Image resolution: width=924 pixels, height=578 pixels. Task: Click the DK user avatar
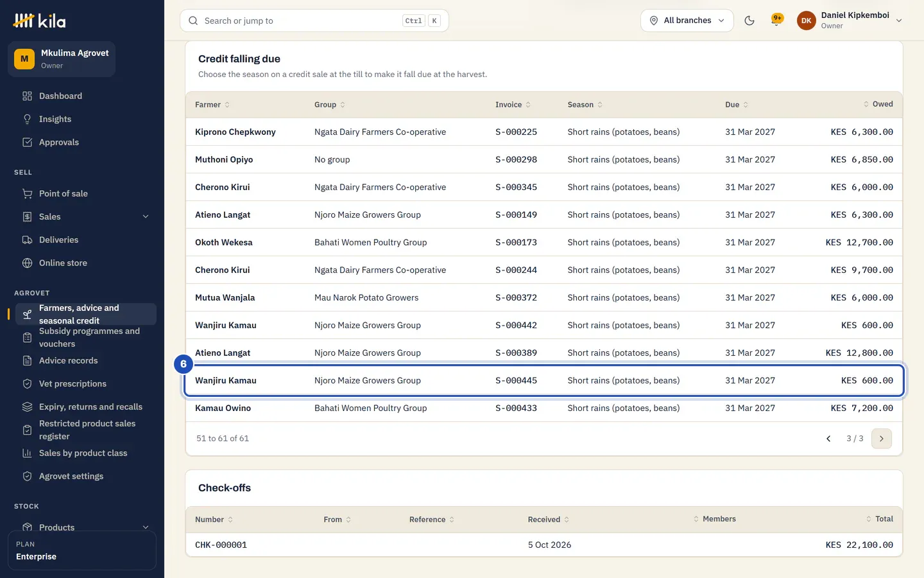click(x=807, y=21)
